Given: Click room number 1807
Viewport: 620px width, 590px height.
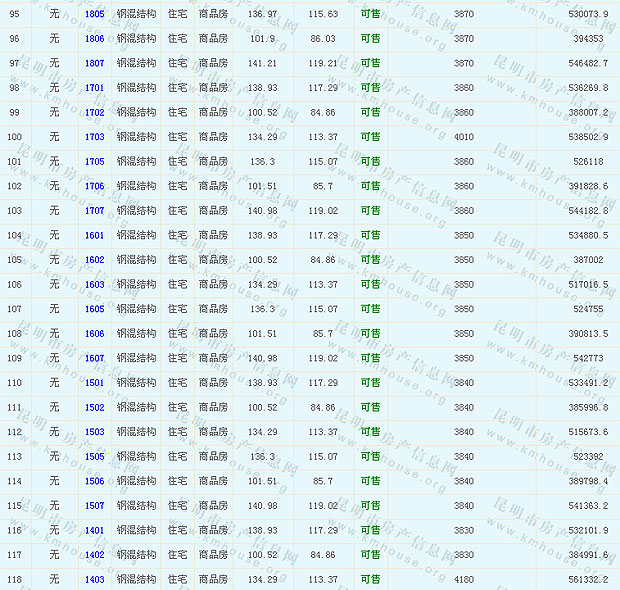Looking at the screenshot, I should tap(94, 63).
